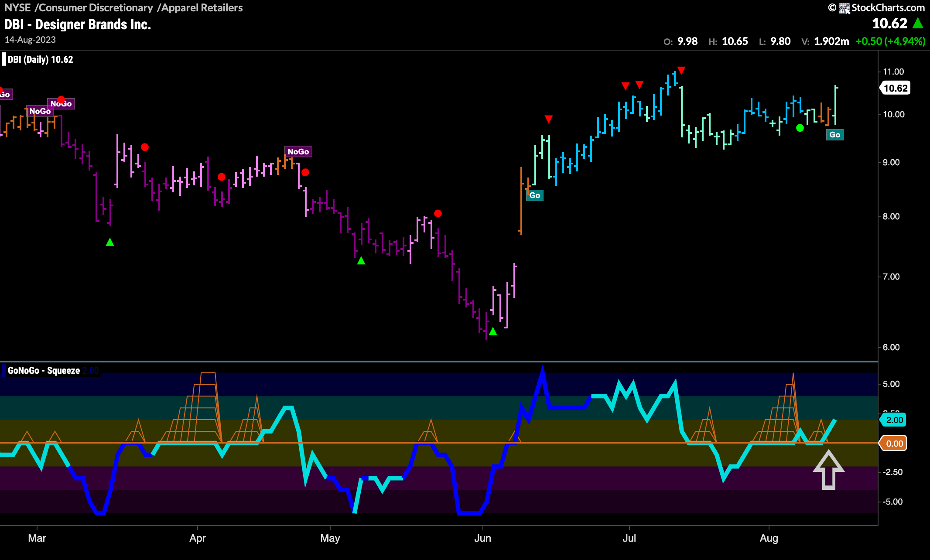930x560 pixels.
Task: Click the StockCharts.com logo icon
Action: pos(845,8)
